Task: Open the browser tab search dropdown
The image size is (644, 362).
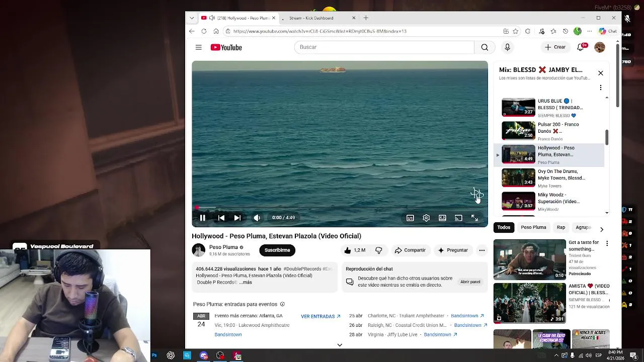Action: (x=192, y=18)
